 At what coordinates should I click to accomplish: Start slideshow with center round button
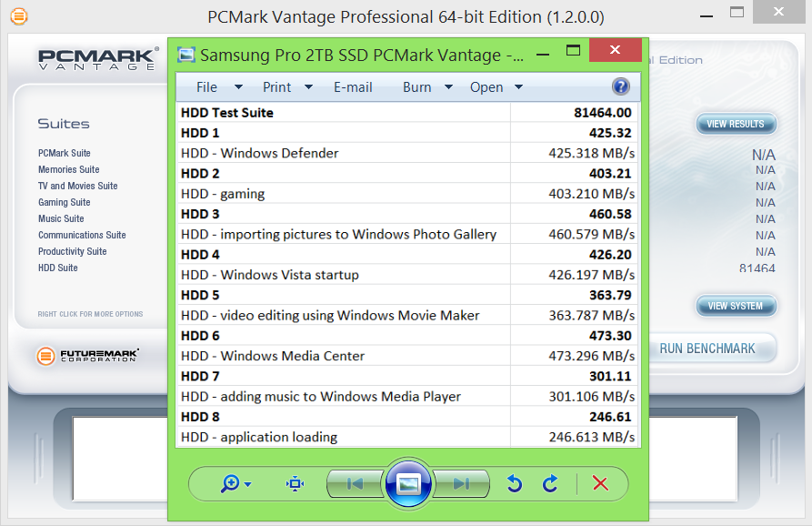point(408,483)
